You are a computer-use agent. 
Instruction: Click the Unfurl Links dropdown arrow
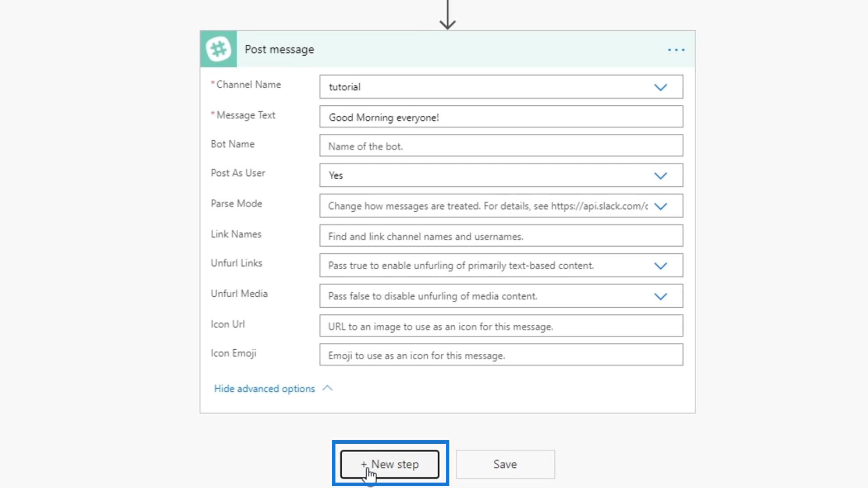point(660,265)
